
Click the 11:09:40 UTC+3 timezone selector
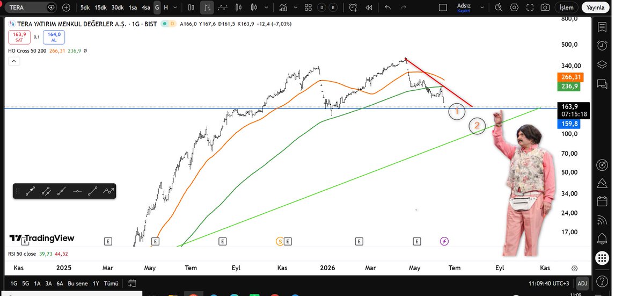click(x=548, y=283)
